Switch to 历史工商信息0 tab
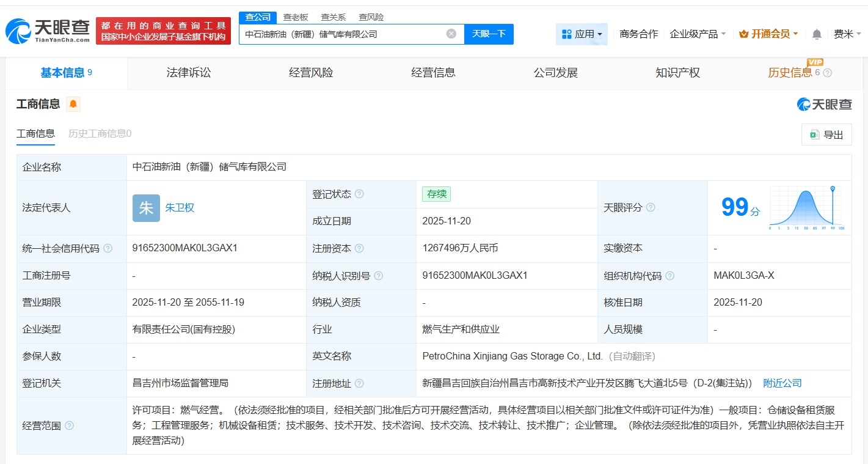Screen dimensions: 868x464 (x=99, y=133)
